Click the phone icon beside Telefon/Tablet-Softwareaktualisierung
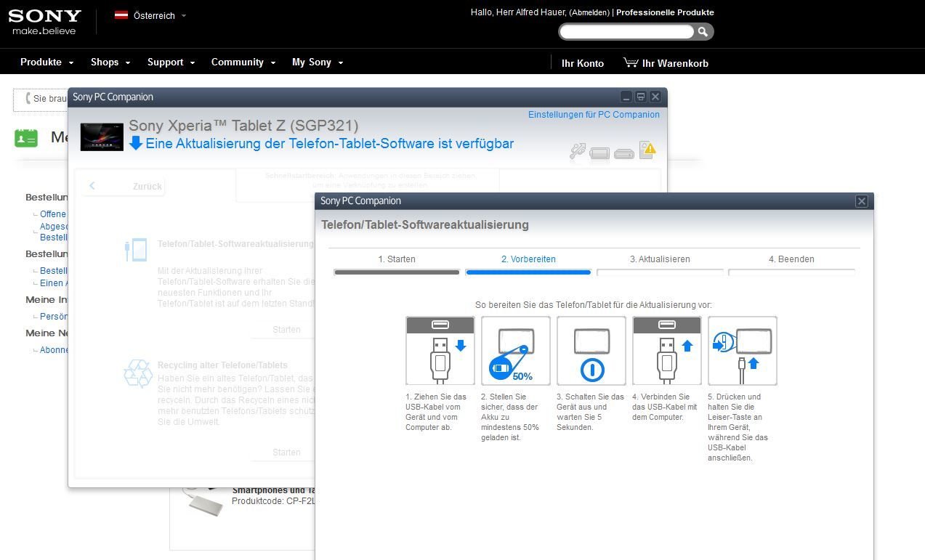 137,250
